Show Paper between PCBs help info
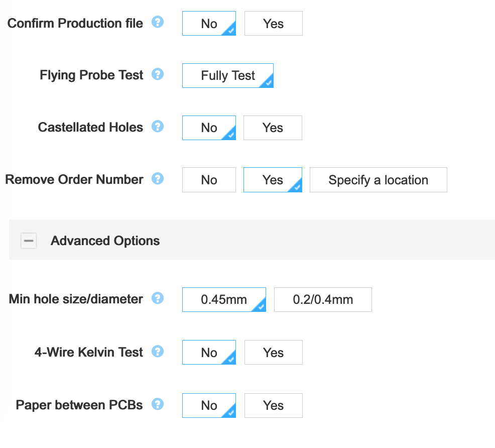Screen dimensions: 495x448 [158, 404]
